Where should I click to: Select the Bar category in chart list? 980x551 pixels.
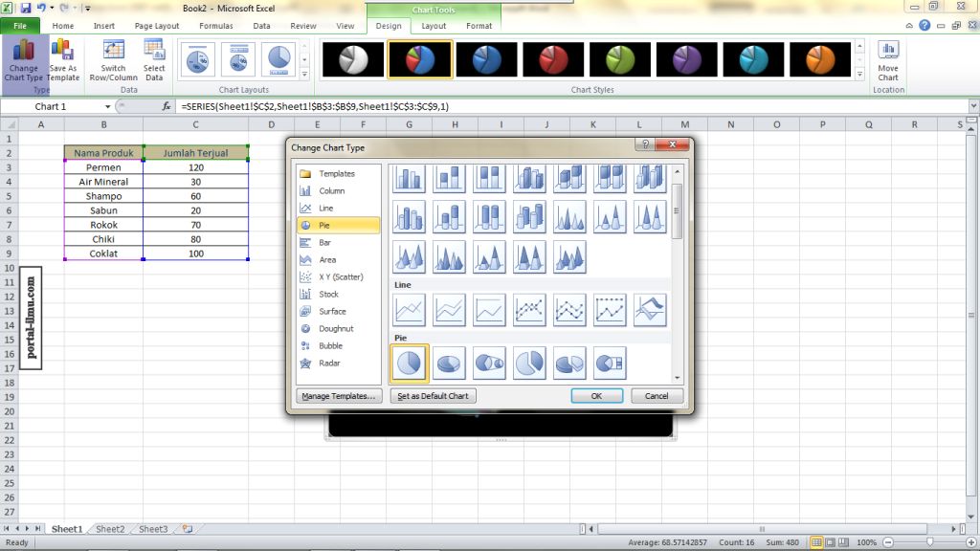(x=338, y=242)
